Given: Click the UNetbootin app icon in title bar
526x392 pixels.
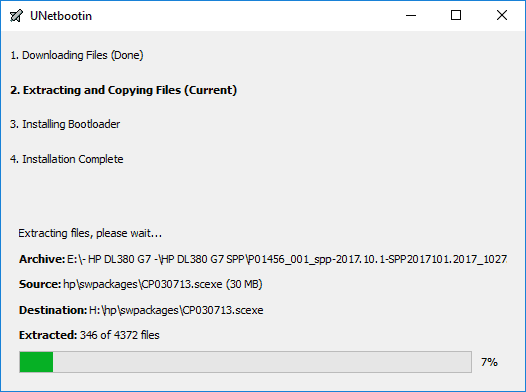Looking at the screenshot, I should (16, 16).
